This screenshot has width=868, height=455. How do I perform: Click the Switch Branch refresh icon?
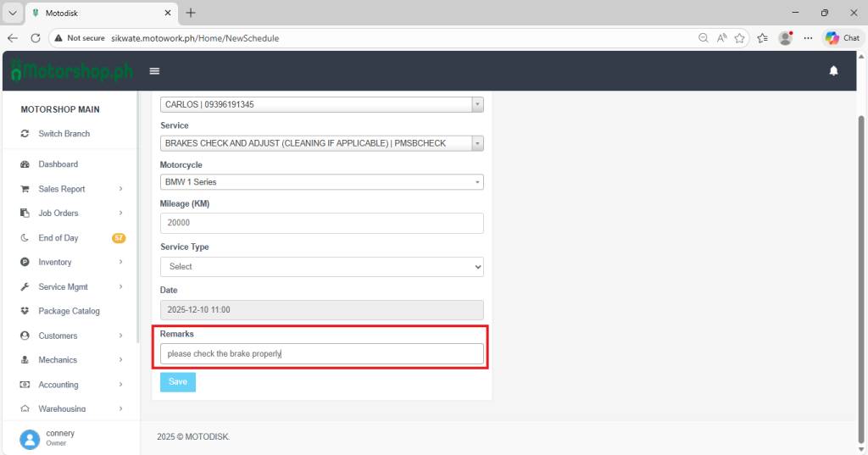point(25,134)
